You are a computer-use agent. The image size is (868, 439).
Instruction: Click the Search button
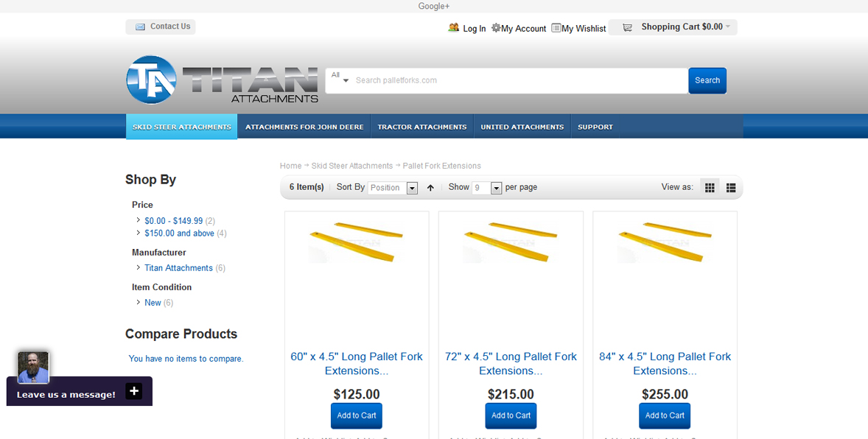707,80
